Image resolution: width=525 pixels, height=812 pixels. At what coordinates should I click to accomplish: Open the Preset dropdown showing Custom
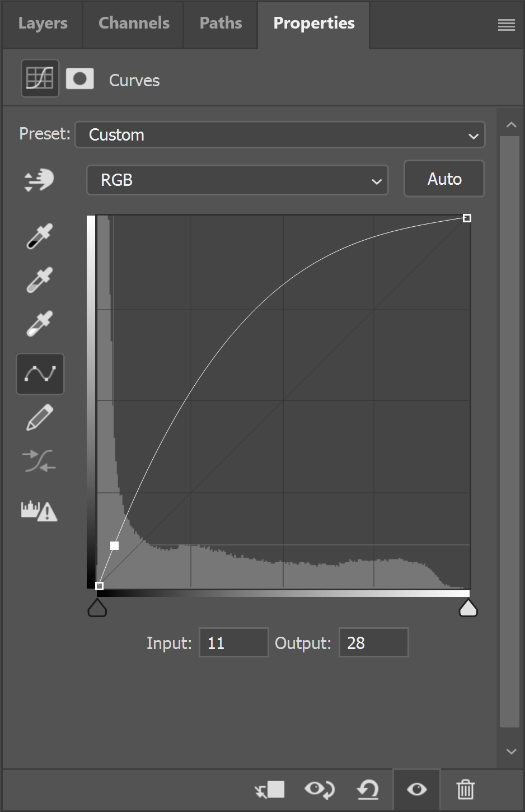coord(279,134)
